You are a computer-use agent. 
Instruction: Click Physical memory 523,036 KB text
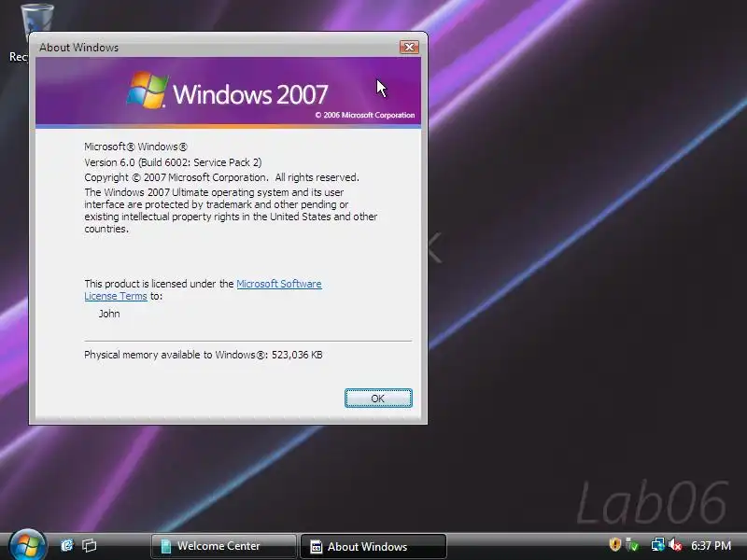pyautogui.click(x=204, y=355)
